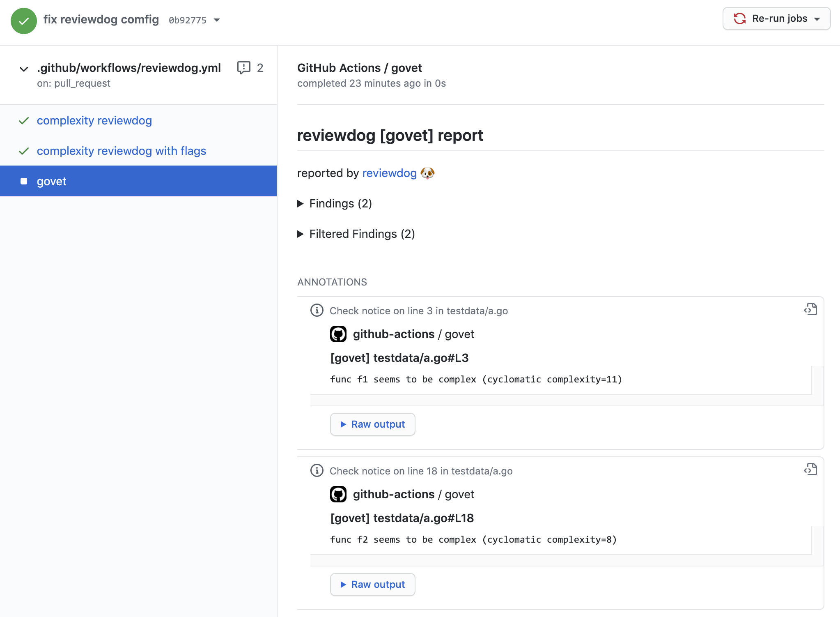This screenshot has width=840, height=617.
Task: Click the GitHub avatar in first annotation
Action: [x=338, y=334]
